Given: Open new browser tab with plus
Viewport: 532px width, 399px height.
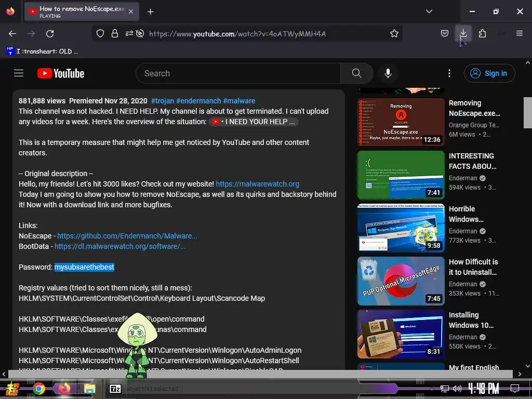Looking at the screenshot, I should (150, 12).
